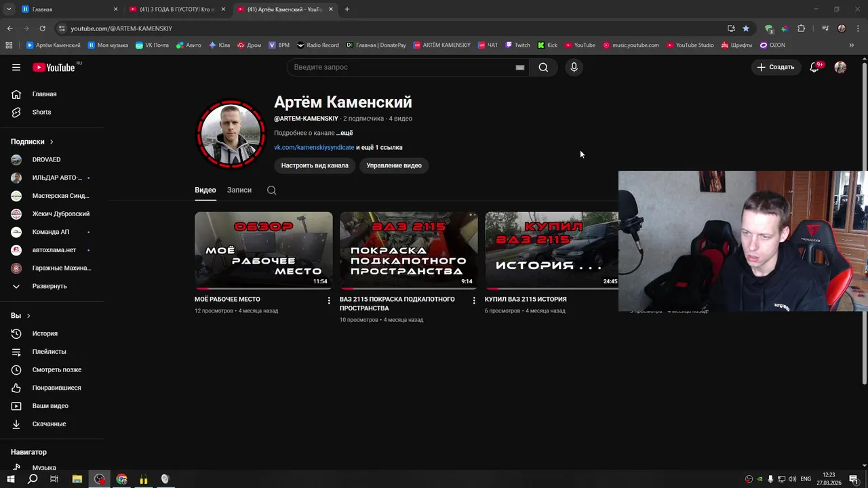Open the on-screen keyboard in search box
This screenshot has height=488, width=868.
coord(520,67)
